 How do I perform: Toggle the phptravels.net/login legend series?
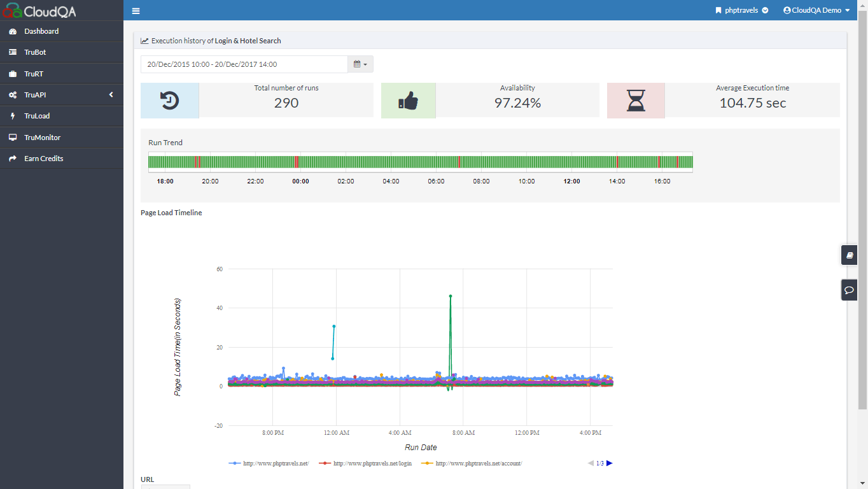click(365, 464)
